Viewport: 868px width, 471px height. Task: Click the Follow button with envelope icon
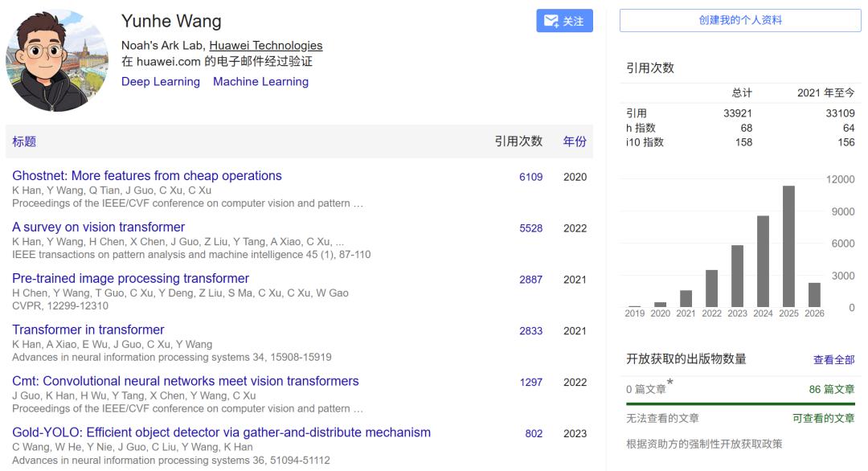coord(564,21)
